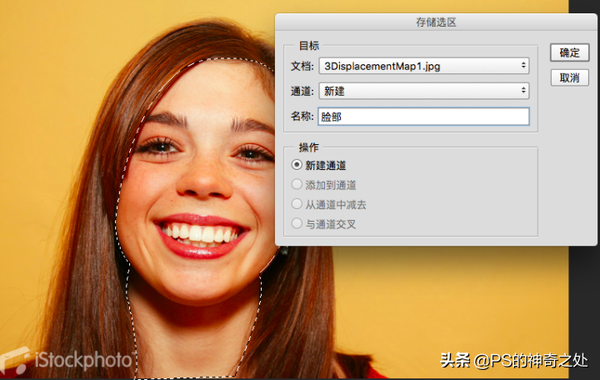Click the 头条 @PS的神奇之处 watermark text
This screenshot has height=380, width=600.
[x=514, y=360]
